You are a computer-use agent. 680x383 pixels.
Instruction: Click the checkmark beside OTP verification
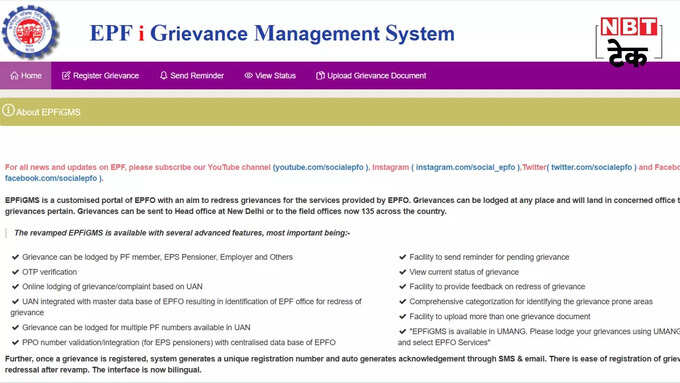coord(16,272)
